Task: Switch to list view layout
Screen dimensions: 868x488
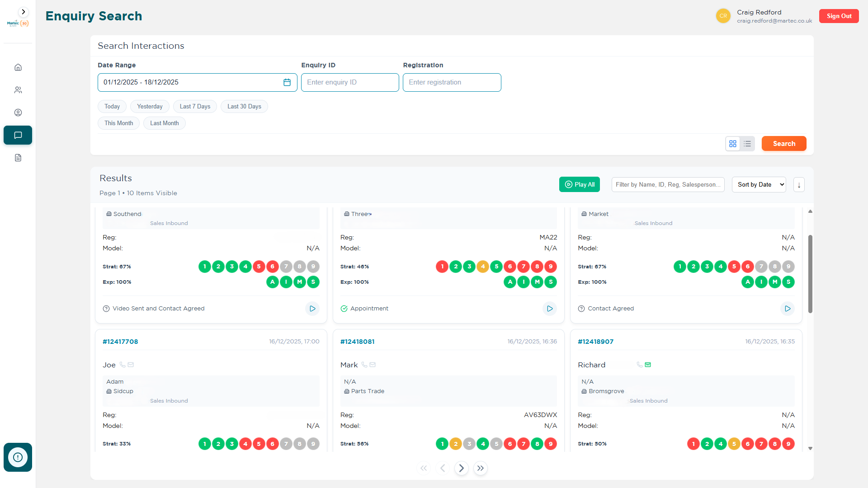Action: pyautogui.click(x=747, y=144)
